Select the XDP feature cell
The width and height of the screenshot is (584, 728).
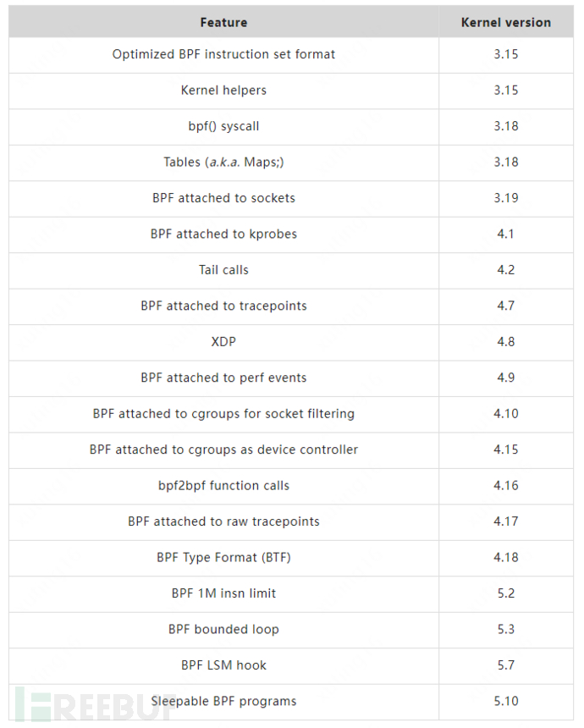(223, 342)
